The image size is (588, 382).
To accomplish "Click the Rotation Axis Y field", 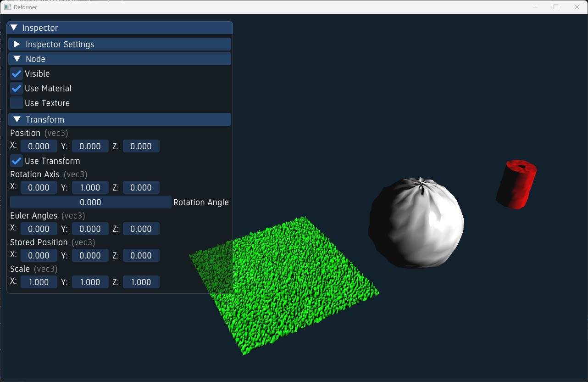I will tap(90, 188).
